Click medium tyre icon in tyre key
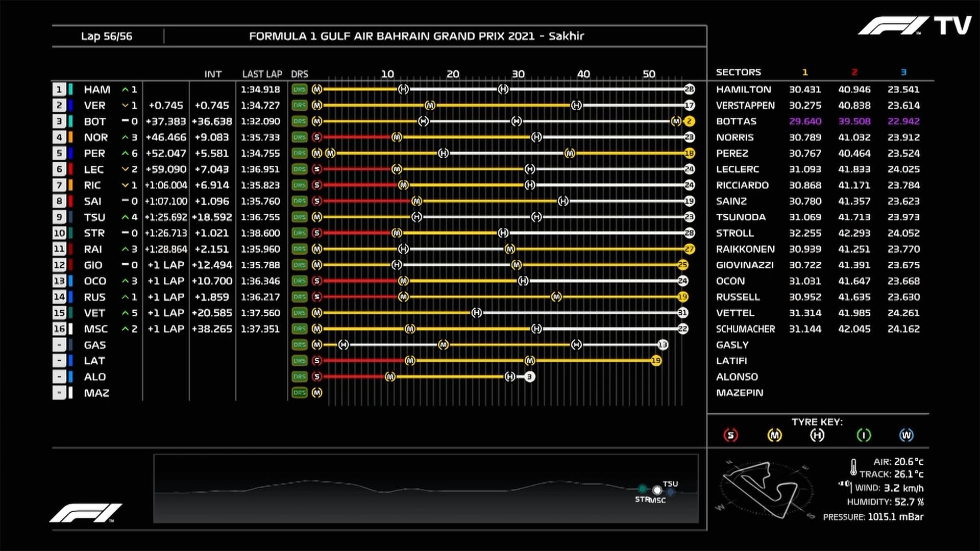 click(774, 435)
